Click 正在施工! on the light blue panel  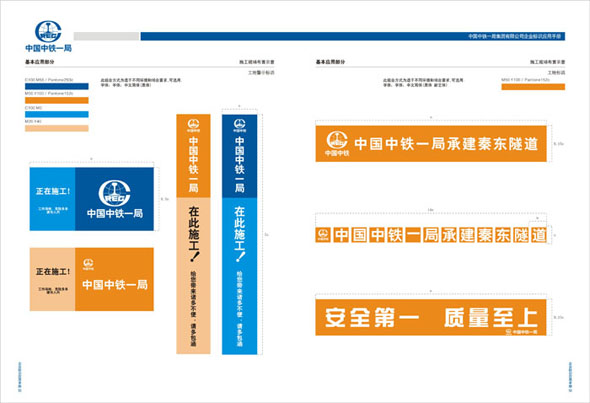click(x=53, y=191)
